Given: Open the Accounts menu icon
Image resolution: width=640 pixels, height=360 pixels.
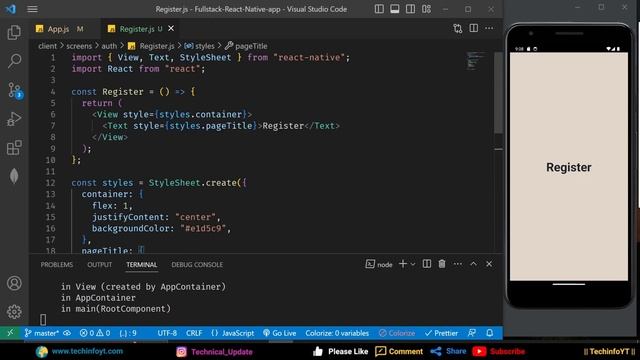Looking at the screenshot, I should (14, 283).
